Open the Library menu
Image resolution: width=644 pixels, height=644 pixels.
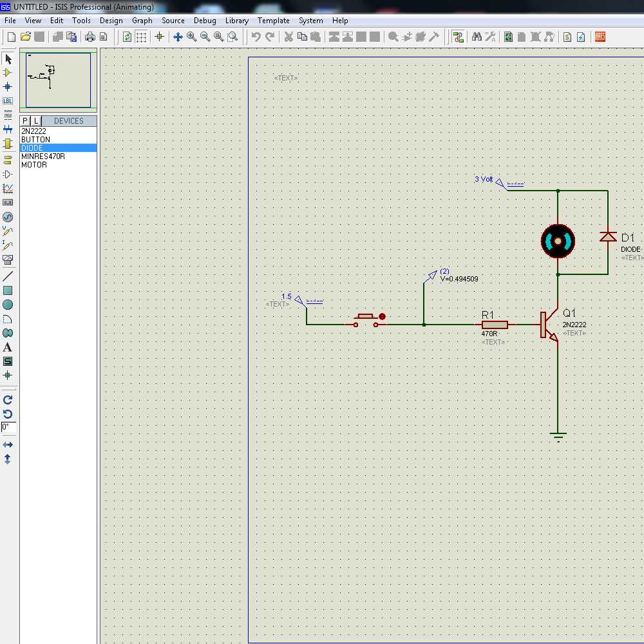[237, 21]
